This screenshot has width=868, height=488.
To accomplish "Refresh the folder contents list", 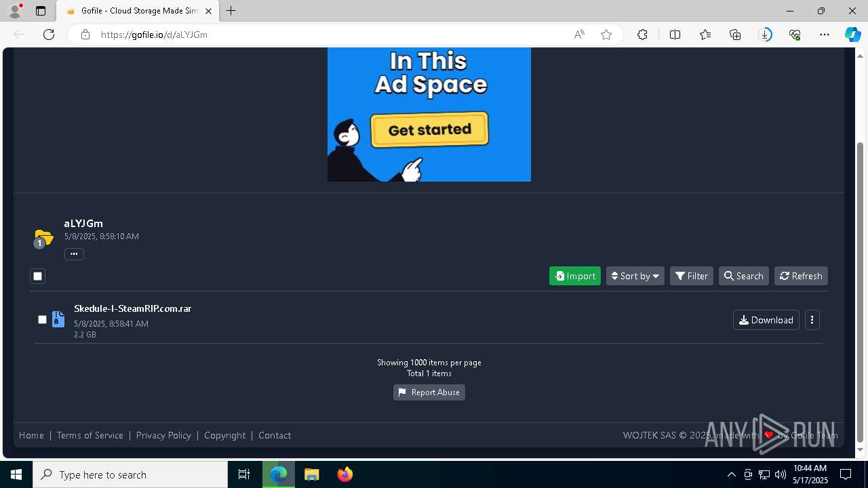I will [801, 276].
